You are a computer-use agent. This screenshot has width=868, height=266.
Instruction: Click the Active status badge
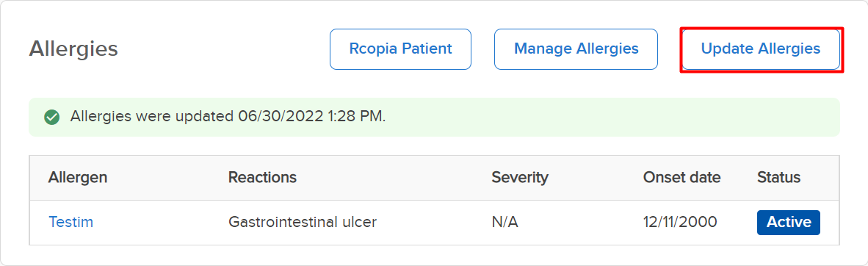coord(788,222)
